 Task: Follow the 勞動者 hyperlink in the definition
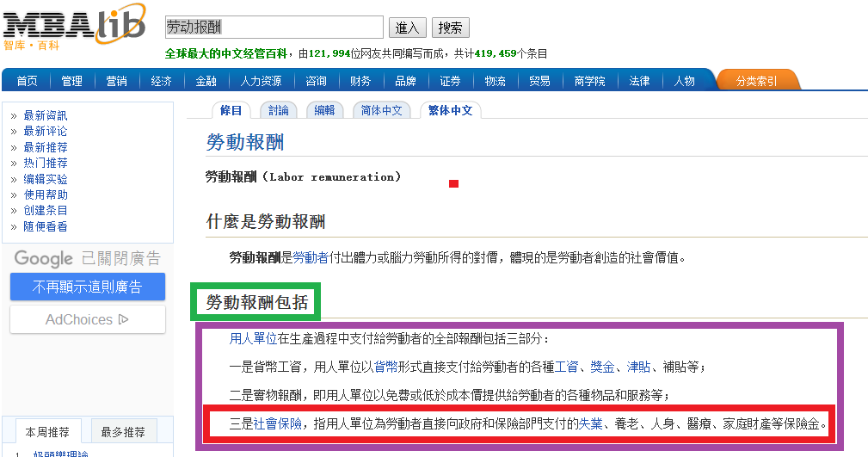pos(311,257)
